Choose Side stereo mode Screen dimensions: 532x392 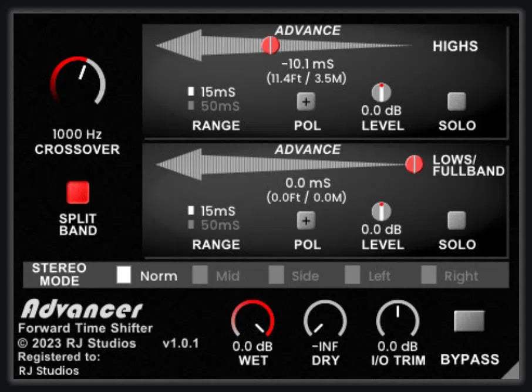276,276
